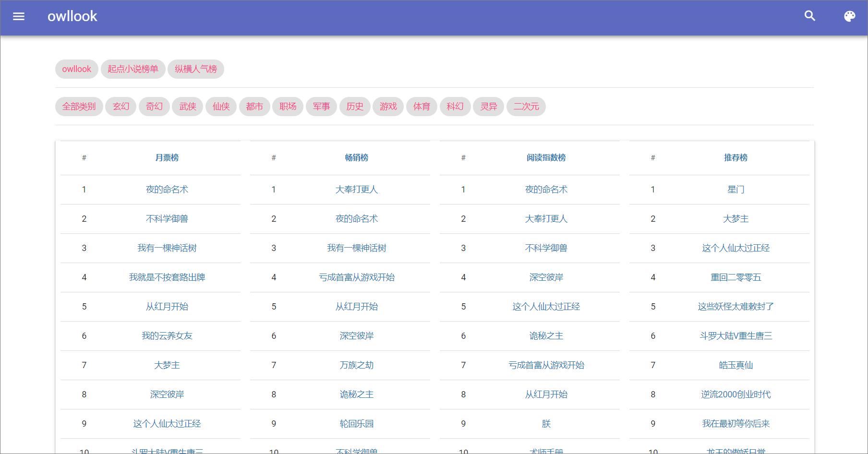Open 不科学御兽 in 阅读指数榜 rank 3
The height and width of the screenshot is (454, 868).
[546, 248]
